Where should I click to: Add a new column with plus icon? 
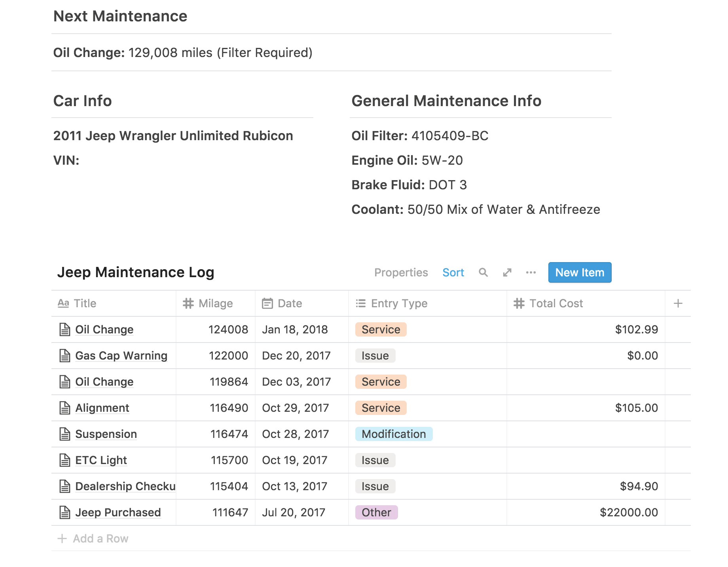(x=678, y=303)
